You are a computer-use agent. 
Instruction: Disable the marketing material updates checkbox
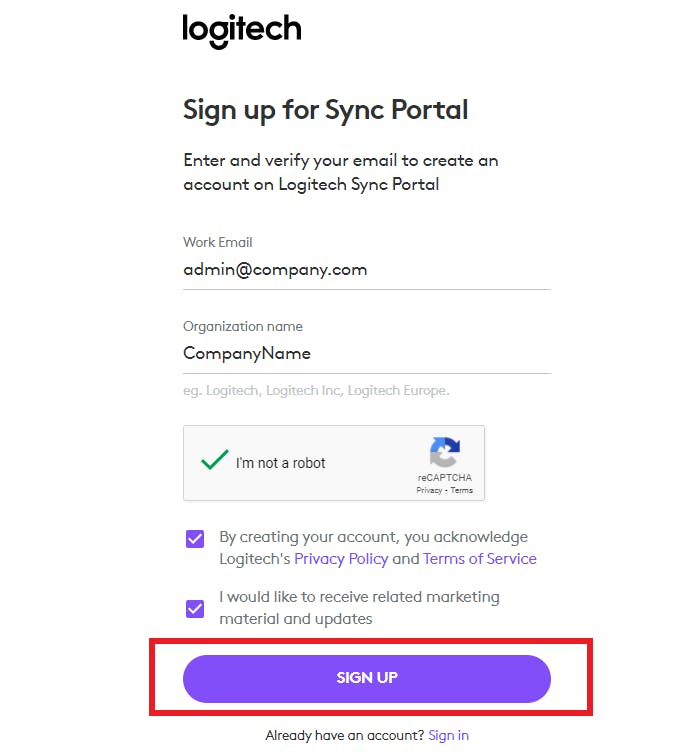tap(195, 608)
